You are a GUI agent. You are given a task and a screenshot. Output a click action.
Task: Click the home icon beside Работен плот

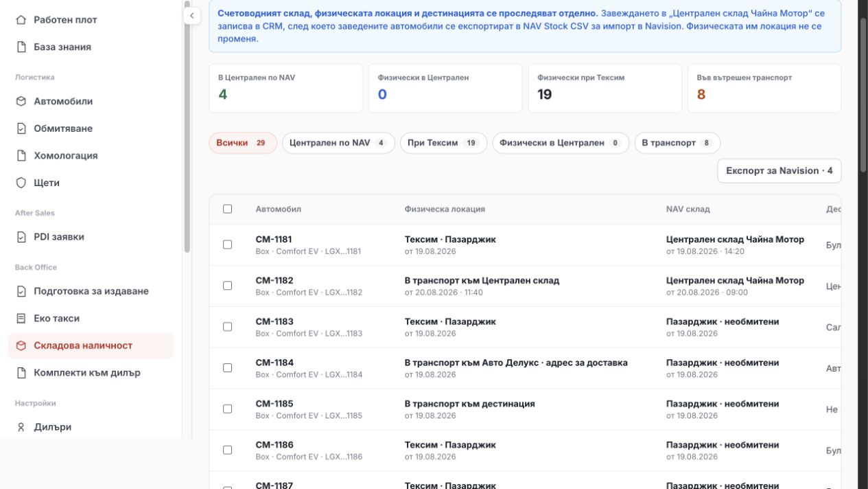pos(21,20)
